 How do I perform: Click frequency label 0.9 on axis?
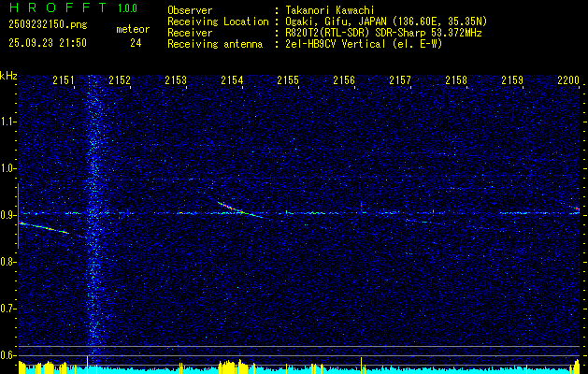pos(7,215)
